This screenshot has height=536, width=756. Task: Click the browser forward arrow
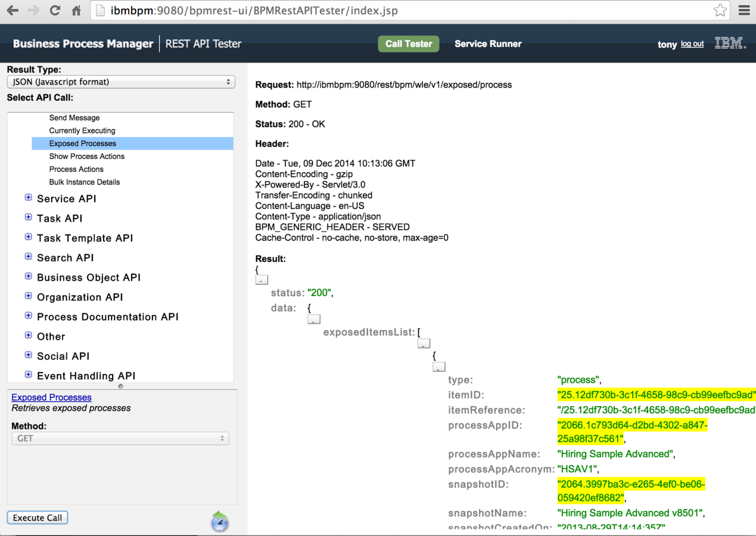(34, 11)
